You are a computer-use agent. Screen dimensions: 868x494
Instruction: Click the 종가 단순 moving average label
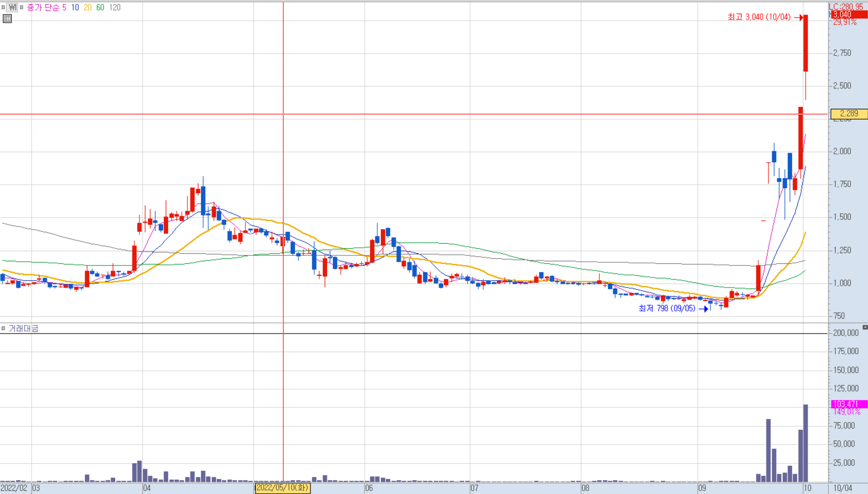click(43, 7)
